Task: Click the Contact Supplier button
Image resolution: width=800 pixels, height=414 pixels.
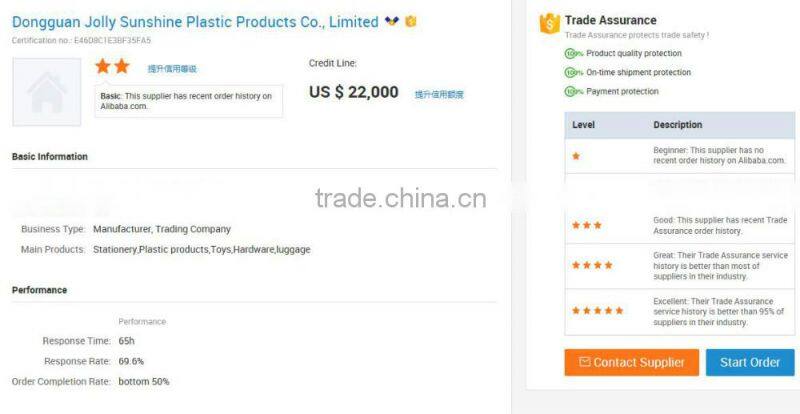Action: click(632, 362)
